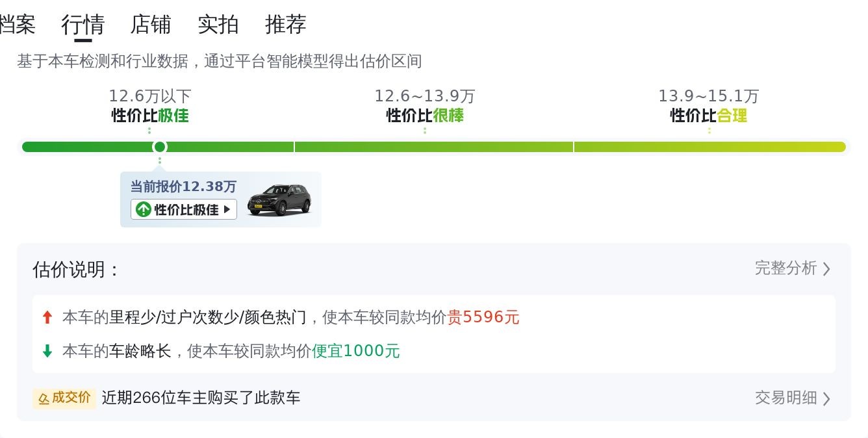Screen dimensions: 868x438
Task: Click the 成交价 gavel tag icon
Action: (x=44, y=398)
